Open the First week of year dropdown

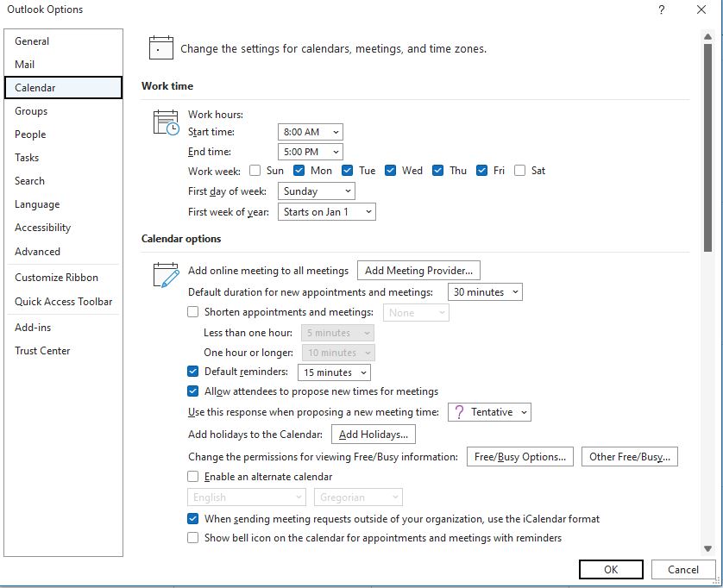click(x=326, y=211)
